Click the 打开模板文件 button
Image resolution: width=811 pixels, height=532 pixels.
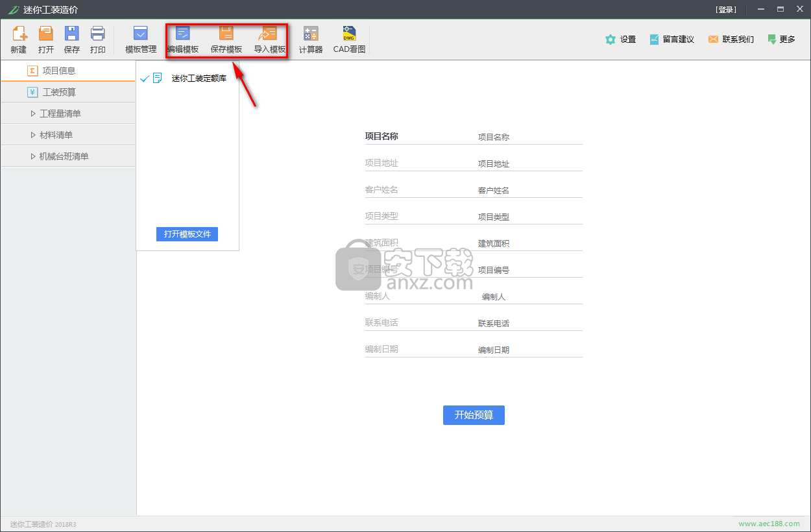(x=187, y=234)
